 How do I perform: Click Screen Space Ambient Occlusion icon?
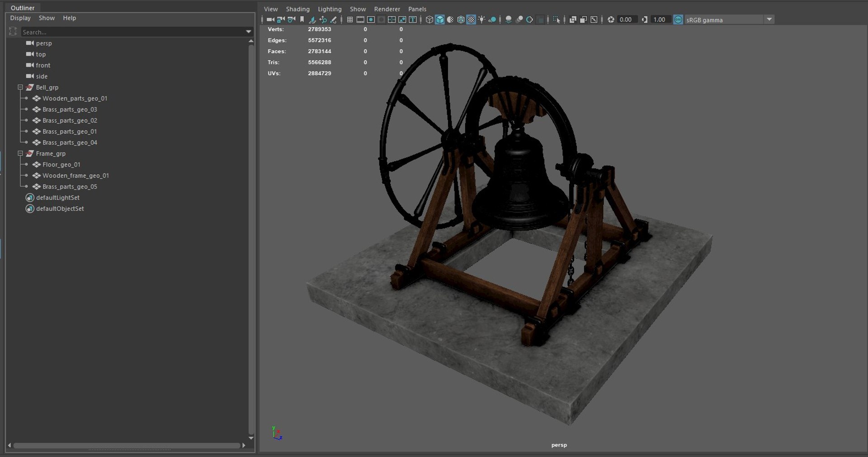click(509, 19)
